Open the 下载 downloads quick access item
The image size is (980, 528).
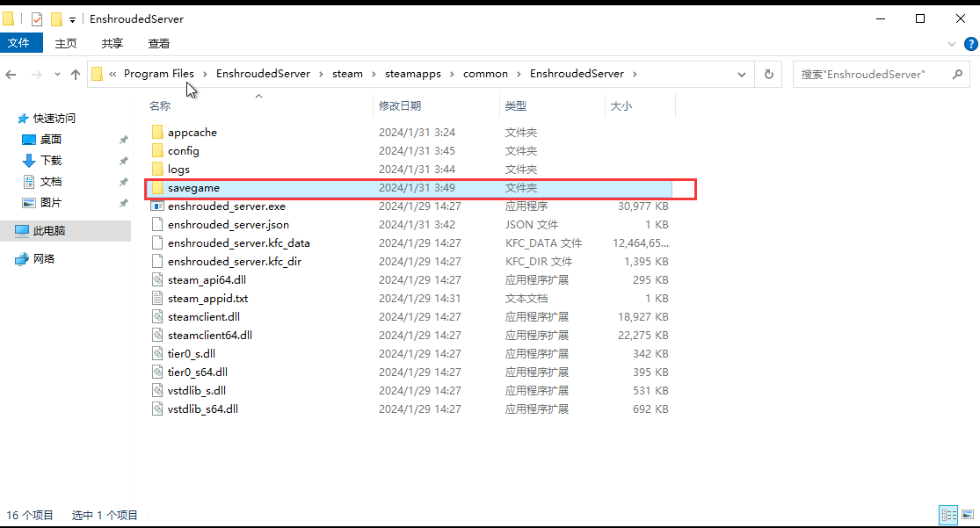point(51,161)
